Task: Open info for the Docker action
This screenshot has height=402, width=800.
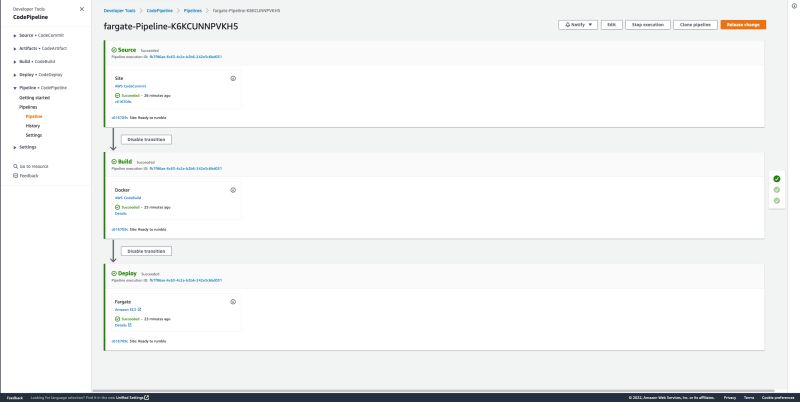Action: (x=233, y=190)
